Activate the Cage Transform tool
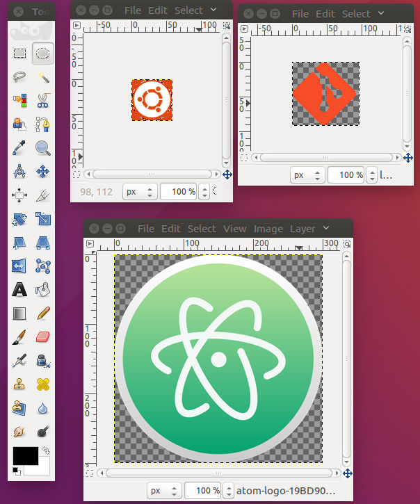This screenshot has height=504, width=420. (x=43, y=266)
